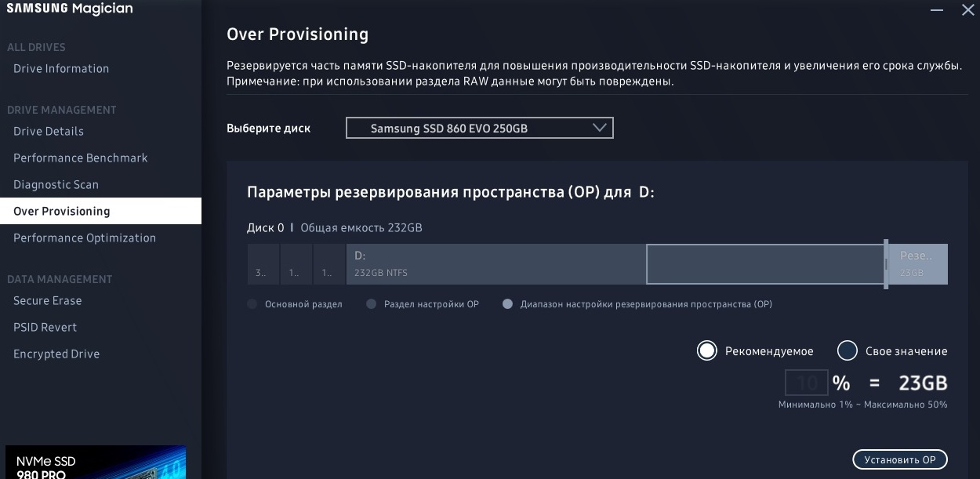Select the D: 232GB NTFS partition block
The image size is (980, 479).
pos(495,264)
